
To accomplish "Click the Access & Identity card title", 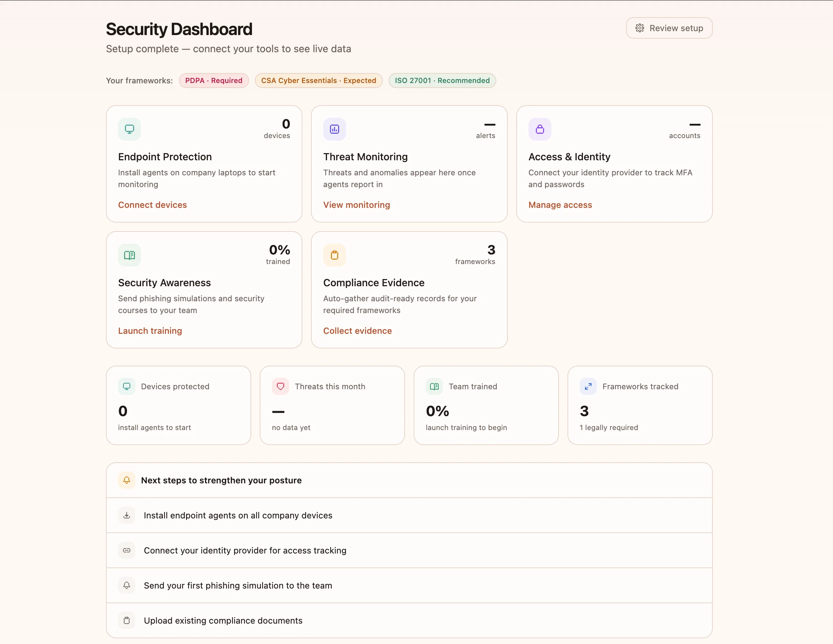I will point(569,157).
